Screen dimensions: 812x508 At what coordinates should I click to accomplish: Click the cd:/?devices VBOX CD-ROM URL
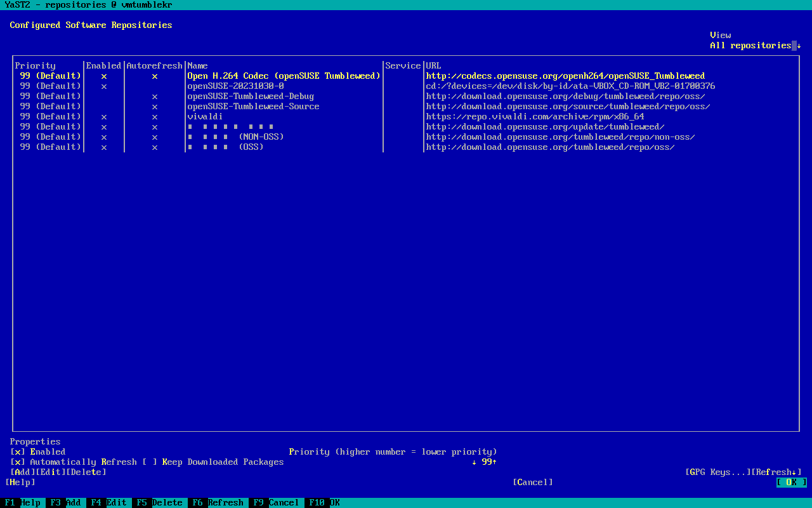[x=571, y=86]
